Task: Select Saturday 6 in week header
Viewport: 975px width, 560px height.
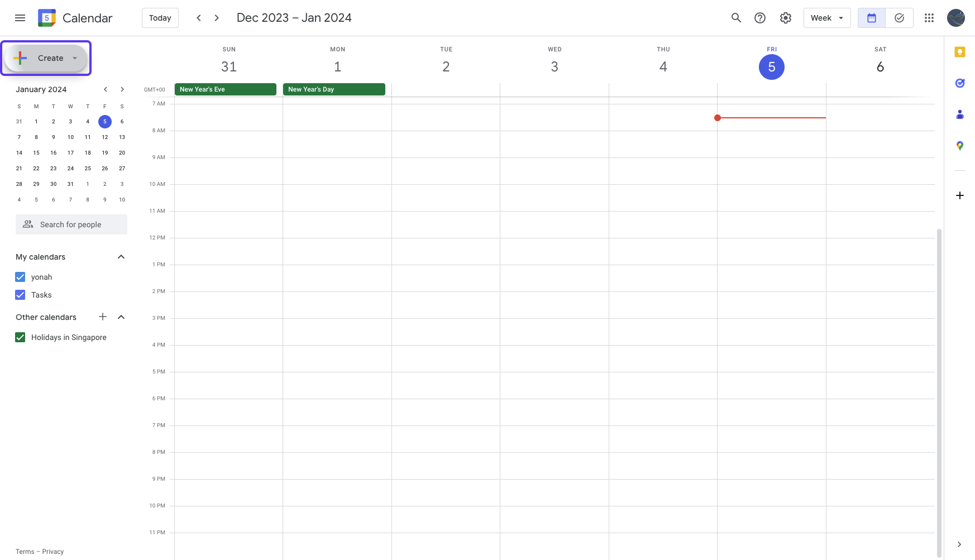Action: 880,67
